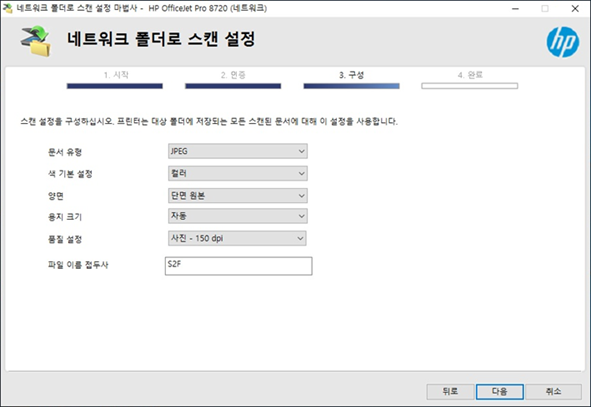Click the 뒤로 button

450,392
